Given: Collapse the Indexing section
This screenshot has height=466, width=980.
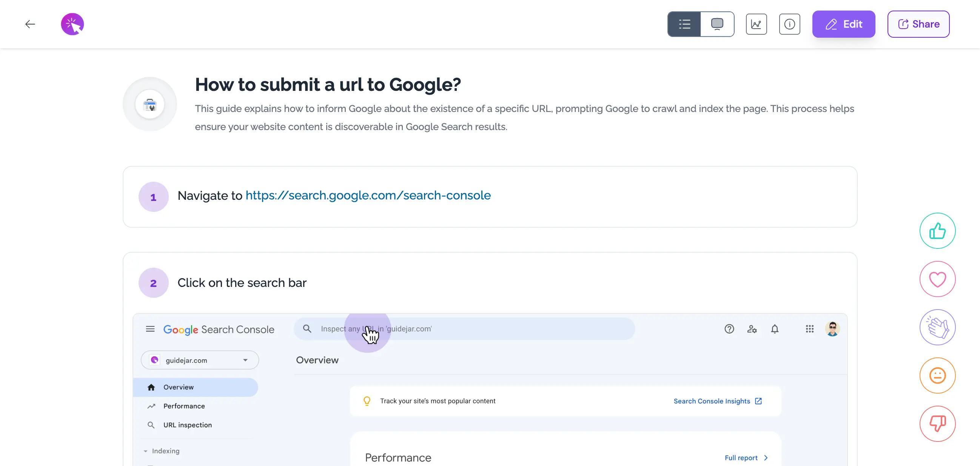Looking at the screenshot, I should click(146, 451).
